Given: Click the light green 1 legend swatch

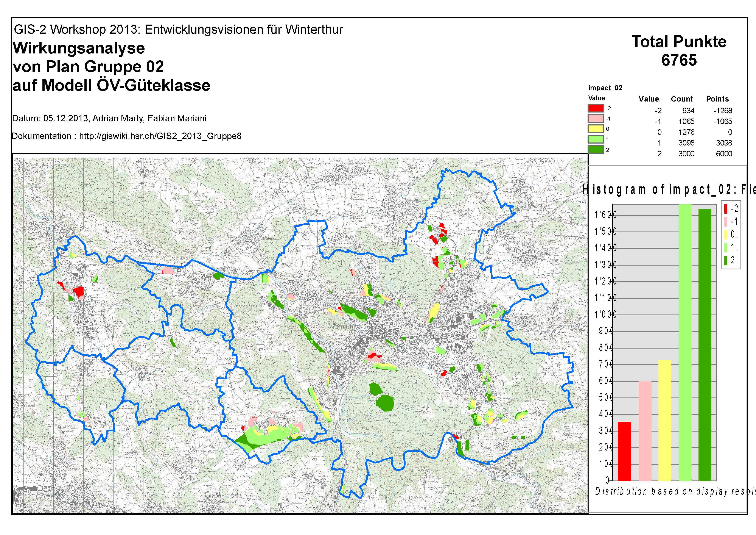Looking at the screenshot, I should (596, 139).
